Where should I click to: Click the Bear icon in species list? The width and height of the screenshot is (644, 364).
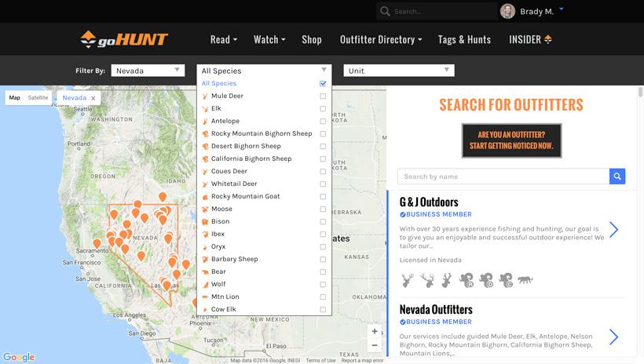pyautogui.click(x=205, y=271)
